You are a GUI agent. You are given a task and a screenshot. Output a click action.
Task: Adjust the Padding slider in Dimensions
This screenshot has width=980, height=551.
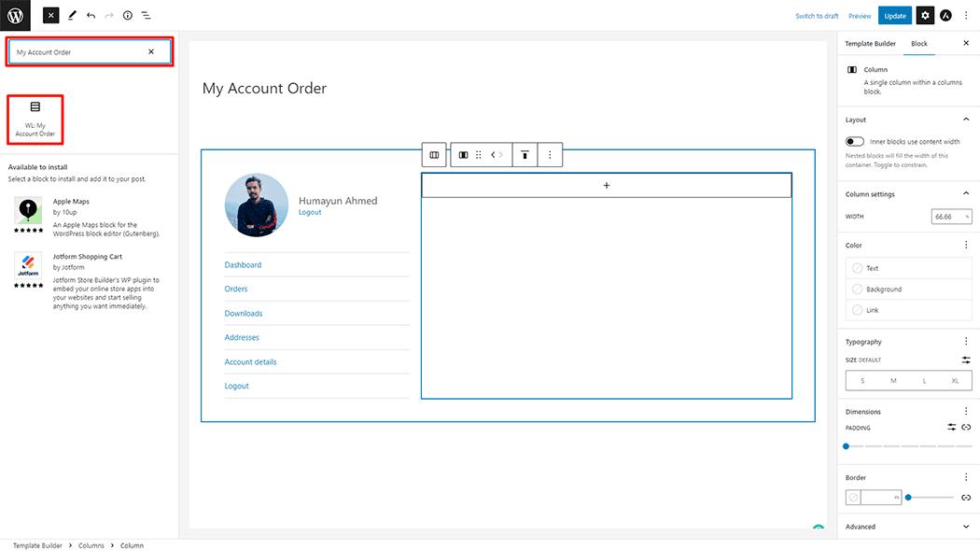pyautogui.click(x=846, y=445)
